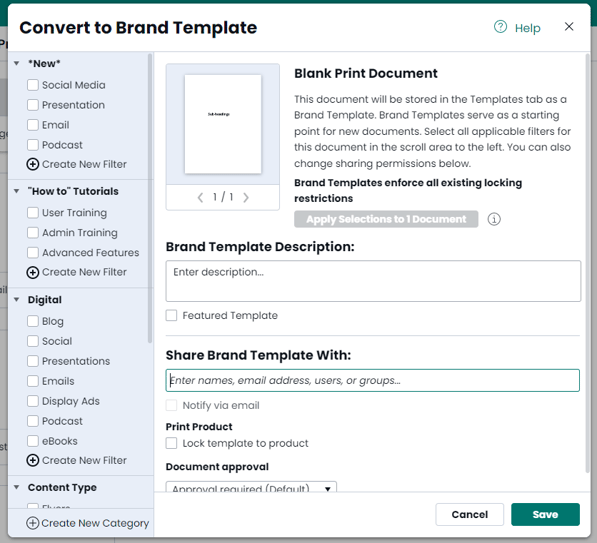Add new filter under "How to" Tutorials
Image resolution: width=597 pixels, height=543 pixels.
77,272
